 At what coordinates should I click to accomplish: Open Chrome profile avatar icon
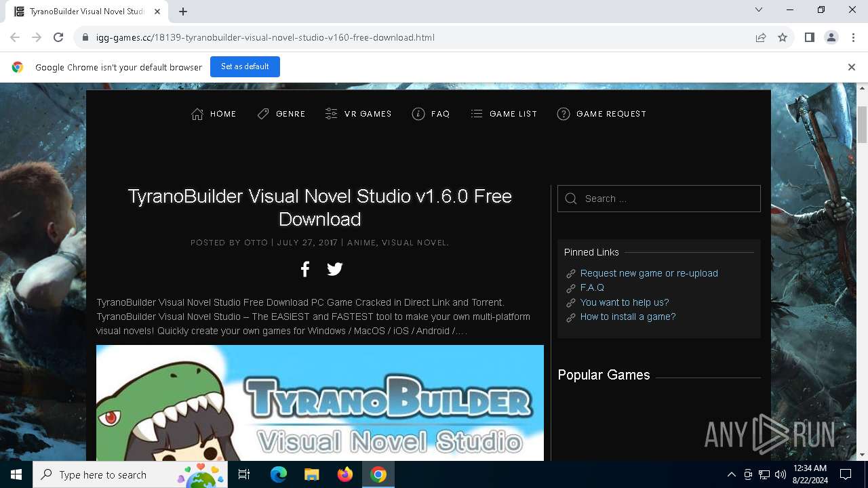[x=831, y=37]
